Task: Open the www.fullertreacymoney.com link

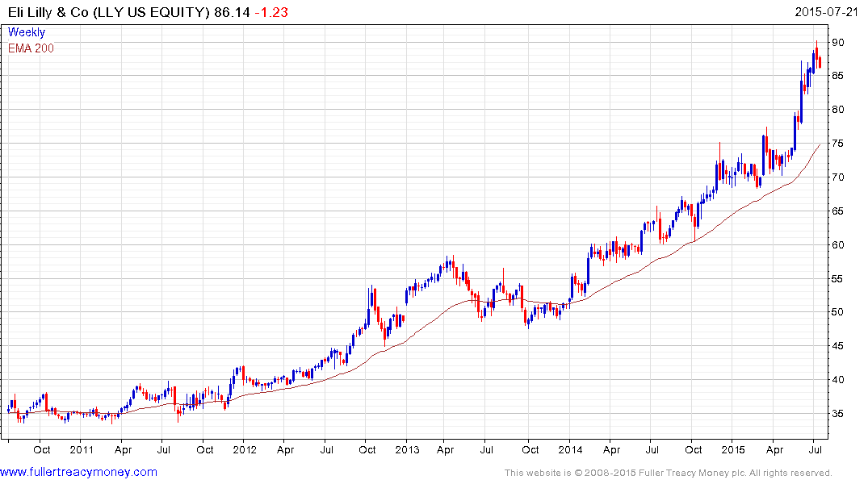Action: pyautogui.click(x=78, y=473)
